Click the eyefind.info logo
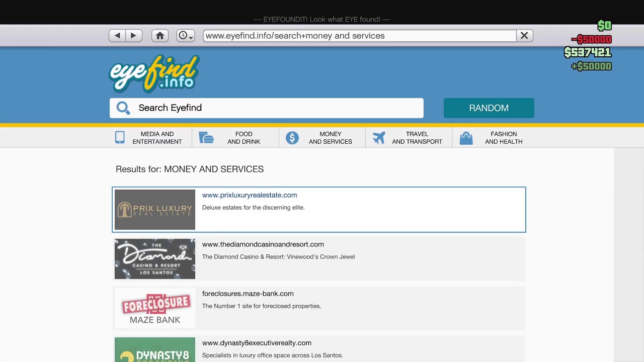The image size is (644, 362). [x=154, y=73]
